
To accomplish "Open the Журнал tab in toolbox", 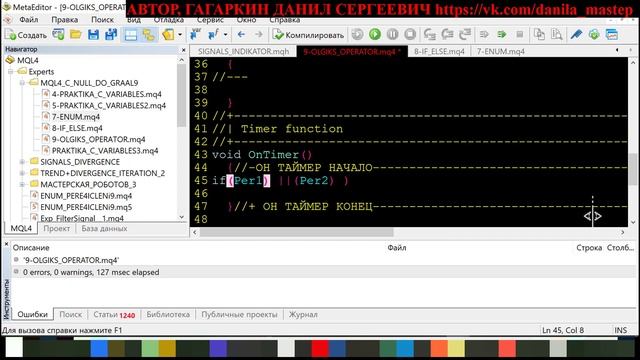I will point(303,315).
